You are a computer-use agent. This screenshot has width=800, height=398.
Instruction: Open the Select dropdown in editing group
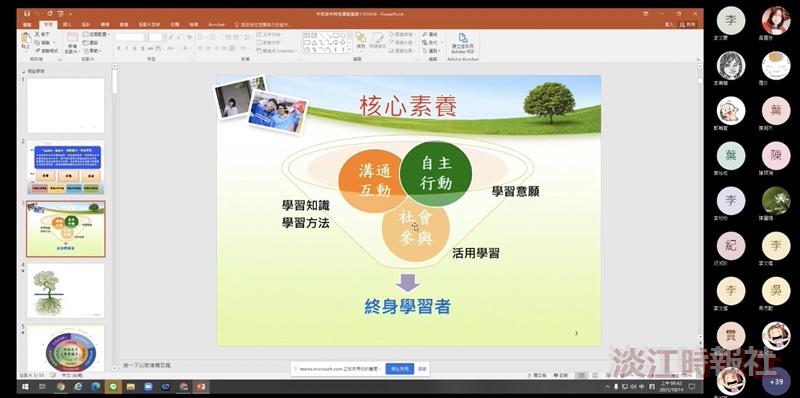tap(432, 51)
